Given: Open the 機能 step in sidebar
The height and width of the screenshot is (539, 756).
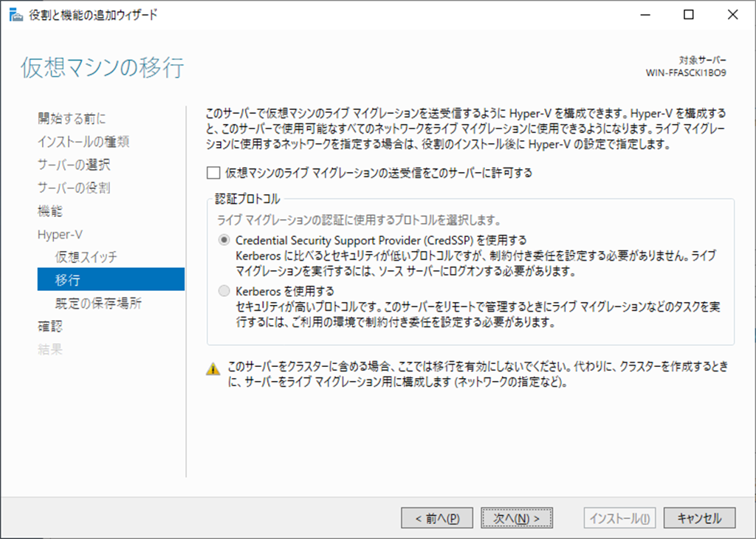Looking at the screenshot, I should pos(50,211).
